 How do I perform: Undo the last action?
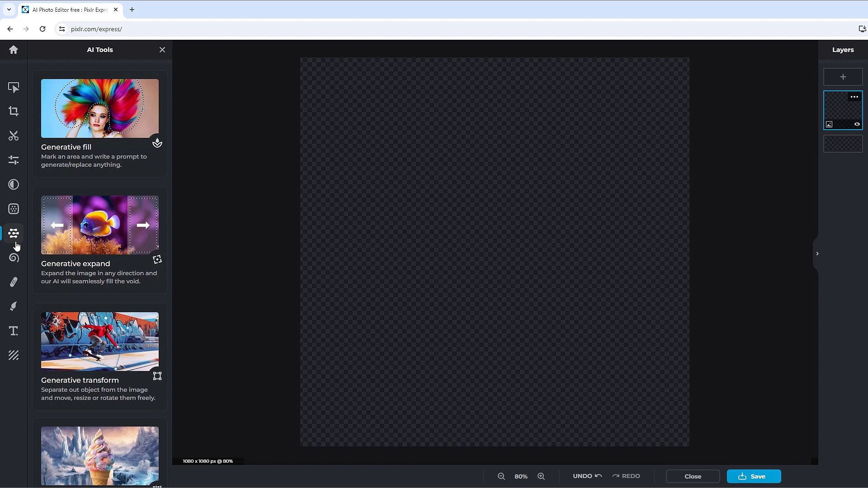(x=587, y=476)
